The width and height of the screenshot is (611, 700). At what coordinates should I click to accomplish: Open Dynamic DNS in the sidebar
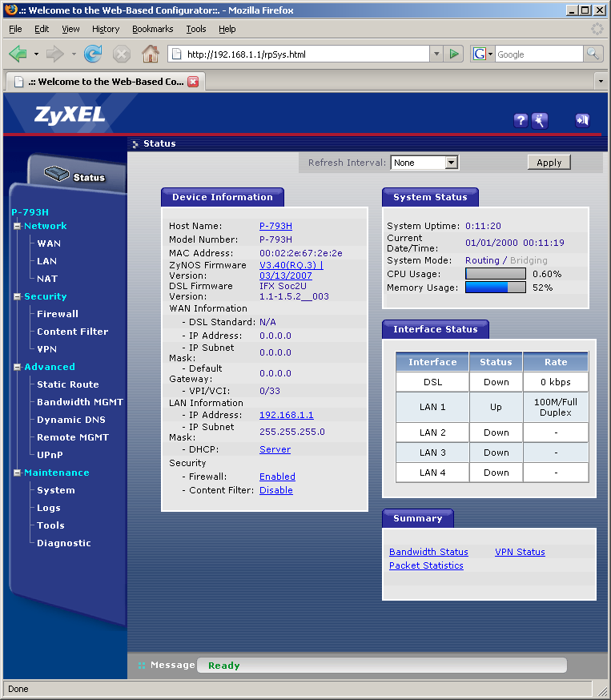point(71,420)
